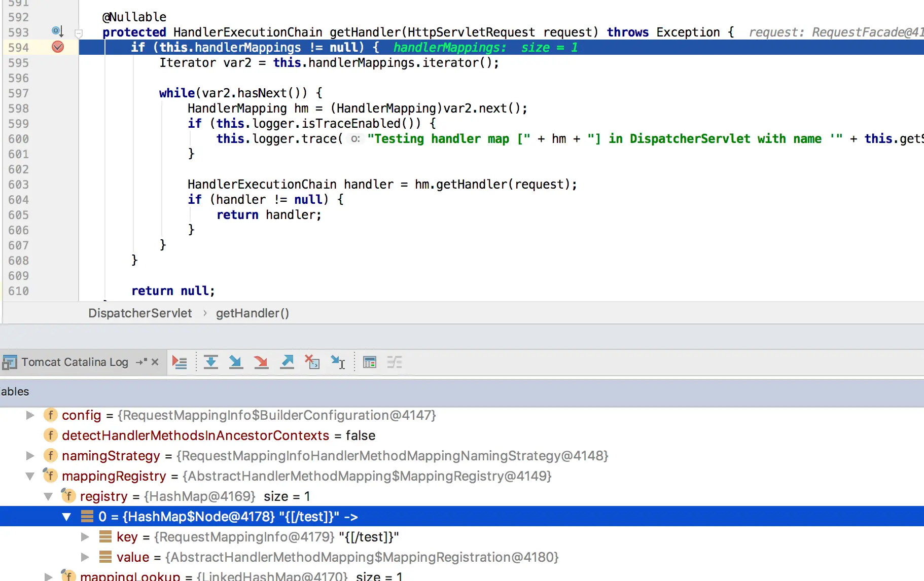Select the config variable row
Image resolution: width=924 pixels, height=581 pixels.
(x=462, y=415)
